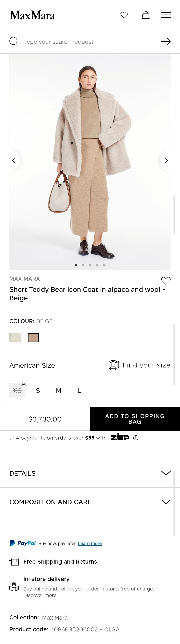
Task: Open the shopping bag icon
Action: [x=146, y=15]
